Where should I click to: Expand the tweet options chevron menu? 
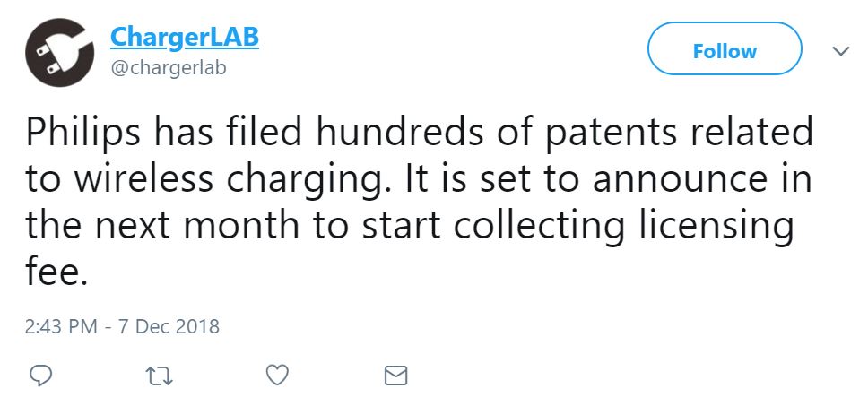tap(841, 51)
